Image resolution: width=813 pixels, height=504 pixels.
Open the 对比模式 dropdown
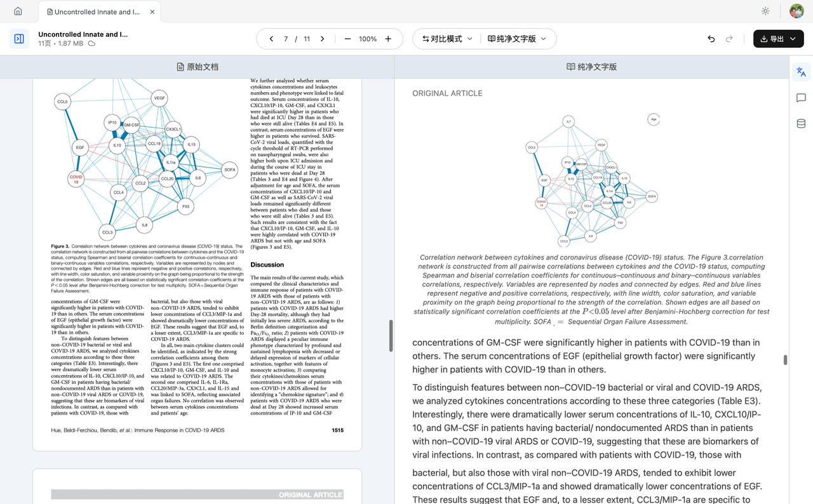coord(447,39)
